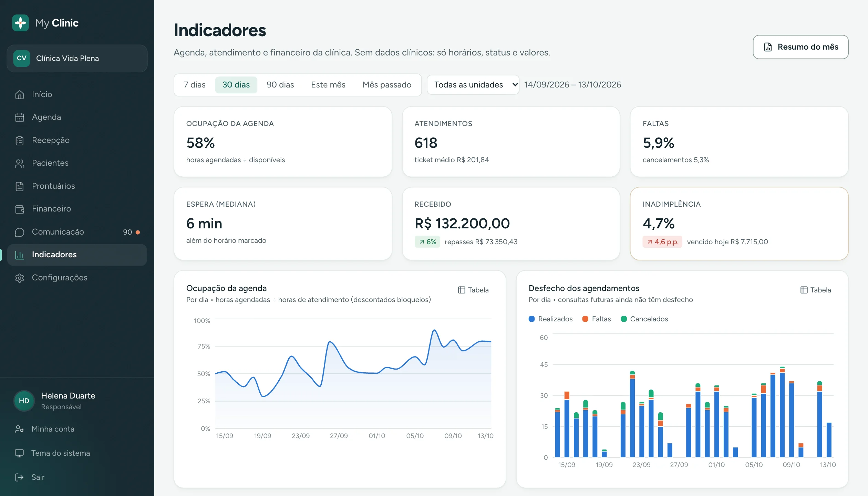Choose the Mês passado period
868x496 pixels.
pos(387,85)
